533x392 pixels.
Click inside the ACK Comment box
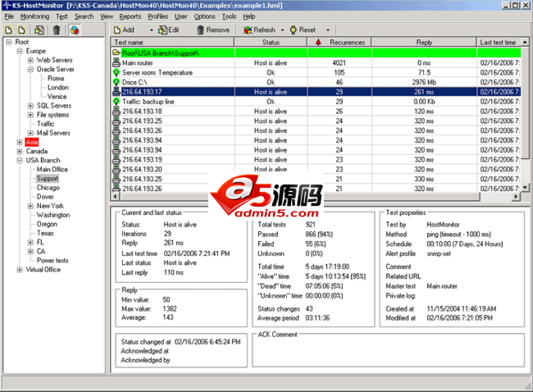pyautogui.click(x=388, y=352)
